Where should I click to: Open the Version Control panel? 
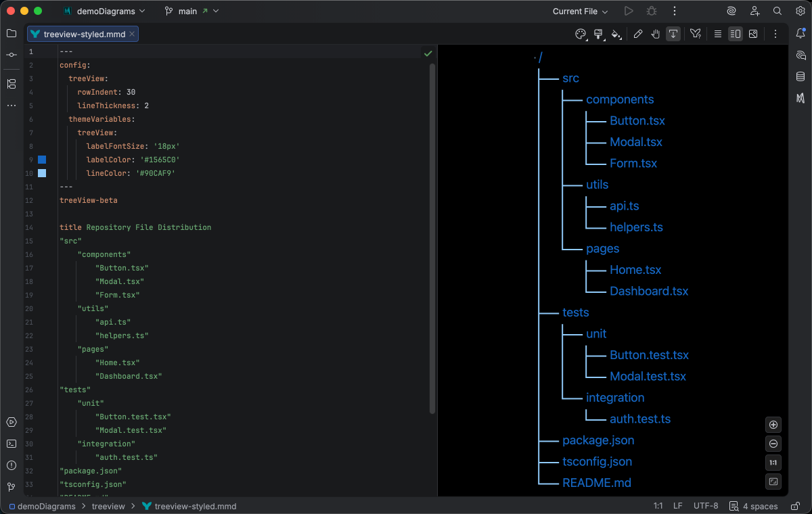(11, 486)
